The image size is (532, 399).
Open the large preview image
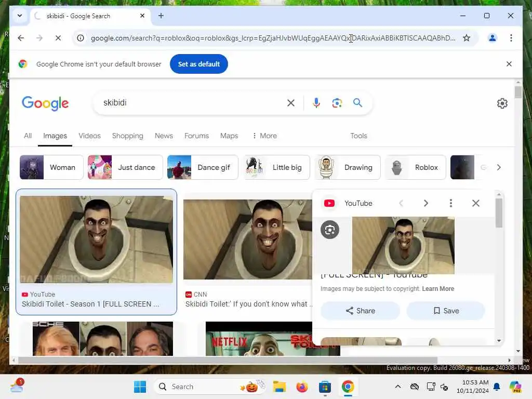pyautogui.click(x=403, y=245)
